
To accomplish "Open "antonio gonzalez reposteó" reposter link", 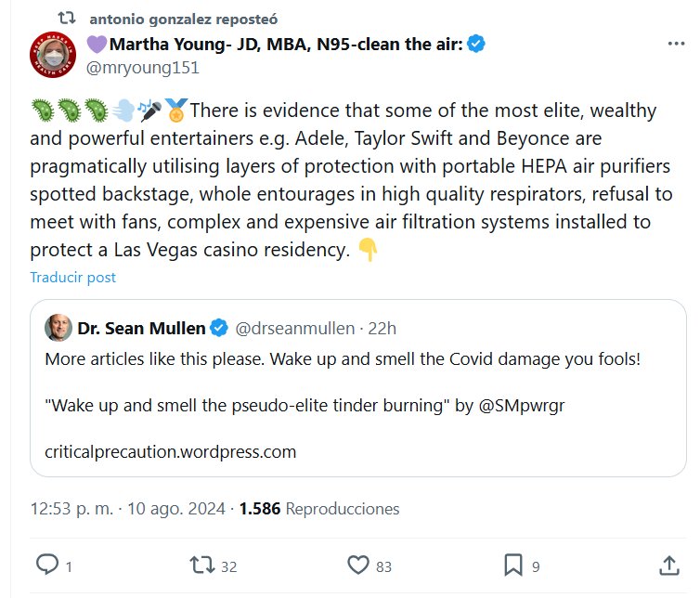I will tap(184, 19).
